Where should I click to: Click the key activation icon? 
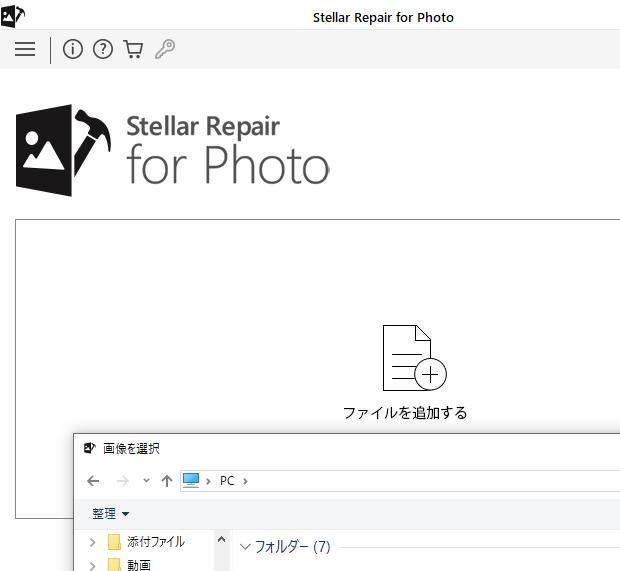click(165, 49)
